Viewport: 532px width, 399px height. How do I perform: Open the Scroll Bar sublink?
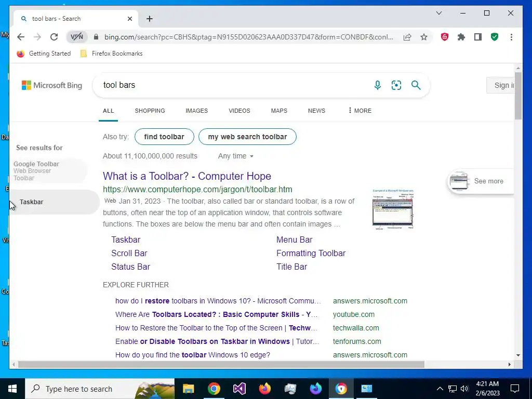pyautogui.click(x=129, y=254)
